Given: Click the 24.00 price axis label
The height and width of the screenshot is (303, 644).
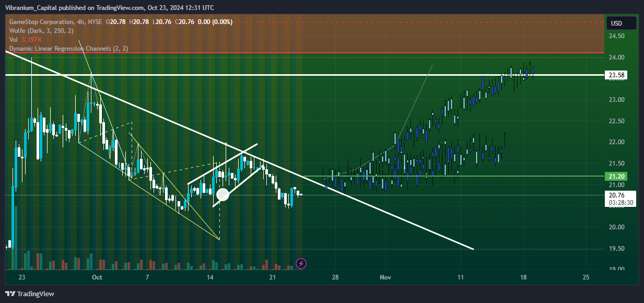Looking at the screenshot, I should pyautogui.click(x=617, y=57).
